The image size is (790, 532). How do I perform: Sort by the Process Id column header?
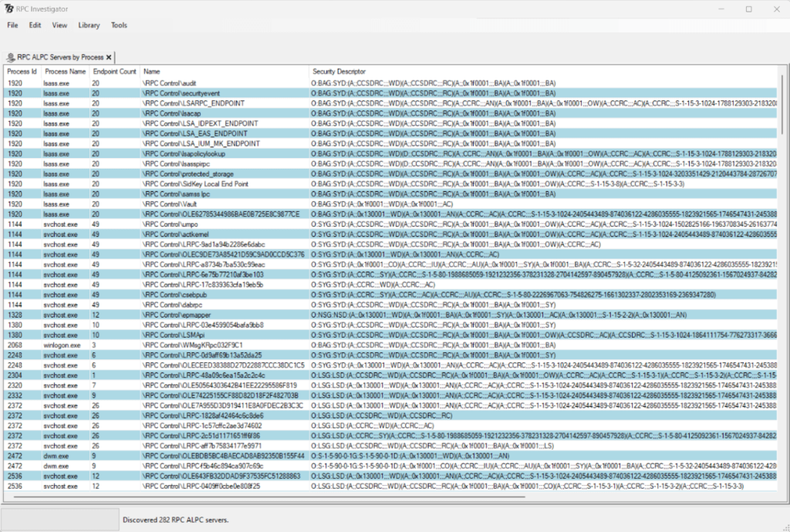[x=22, y=72]
